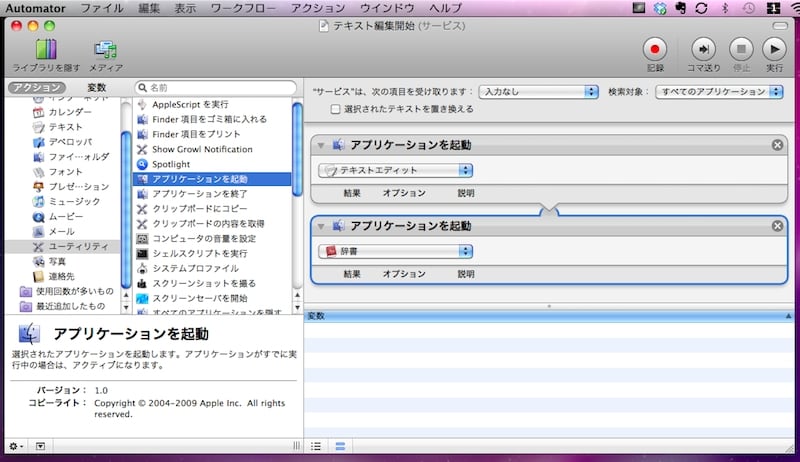Remove the second launch application action

tap(777, 225)
